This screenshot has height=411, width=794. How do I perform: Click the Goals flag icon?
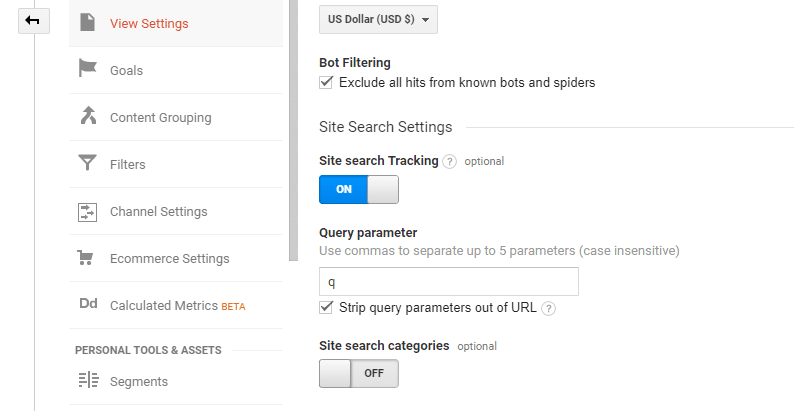[x=87, y=68]
